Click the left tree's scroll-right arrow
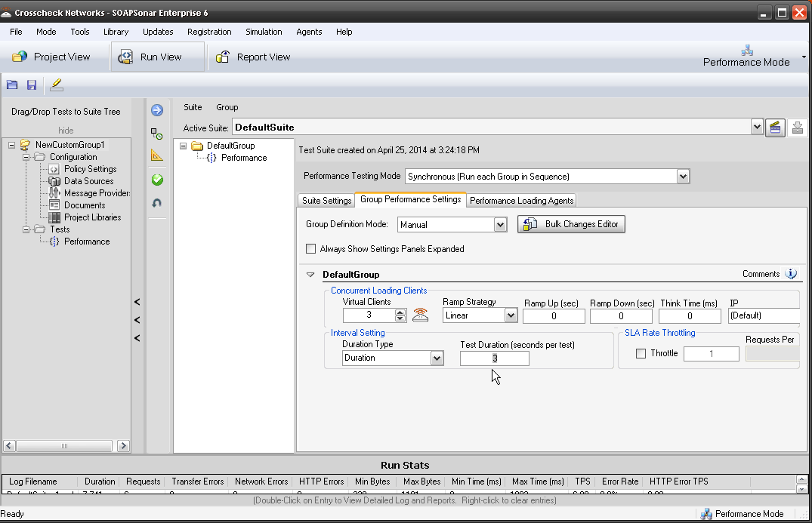This screenshot has height=523, width=812. click(123, 446)
